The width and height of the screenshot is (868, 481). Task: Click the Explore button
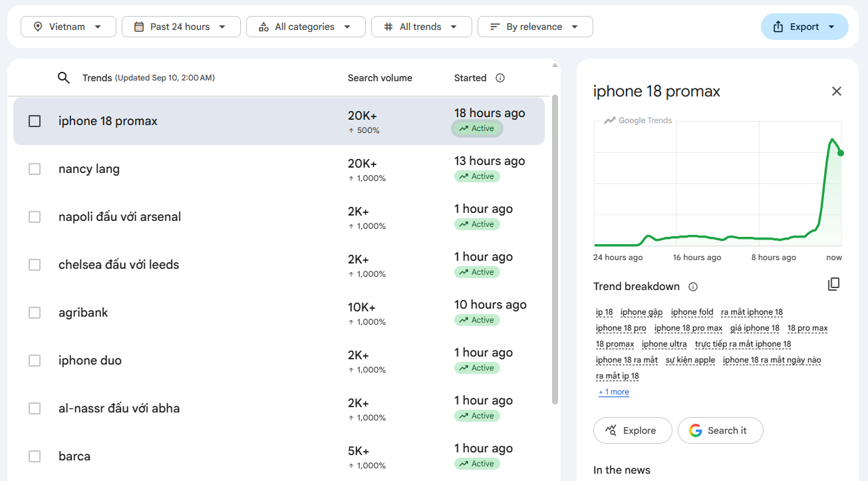point(633,430)
